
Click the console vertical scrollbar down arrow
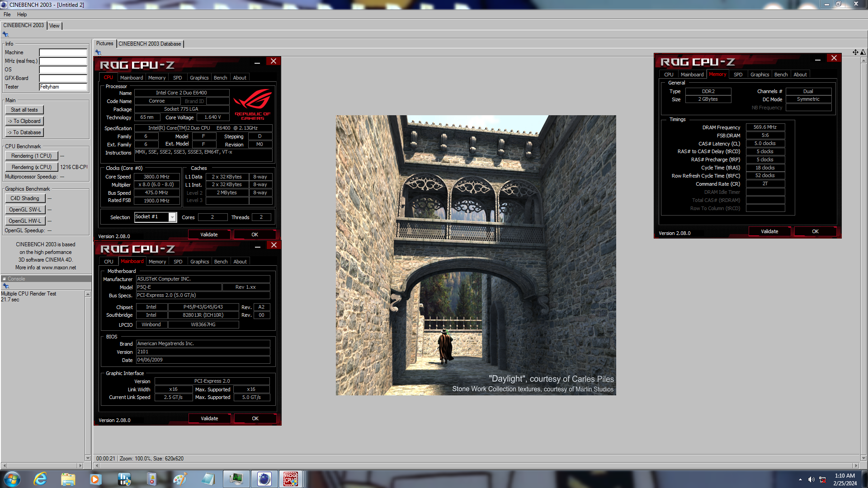(88, 458)
